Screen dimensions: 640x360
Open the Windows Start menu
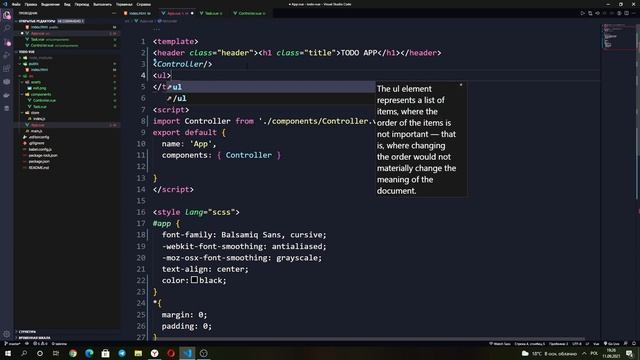point(7,353)
